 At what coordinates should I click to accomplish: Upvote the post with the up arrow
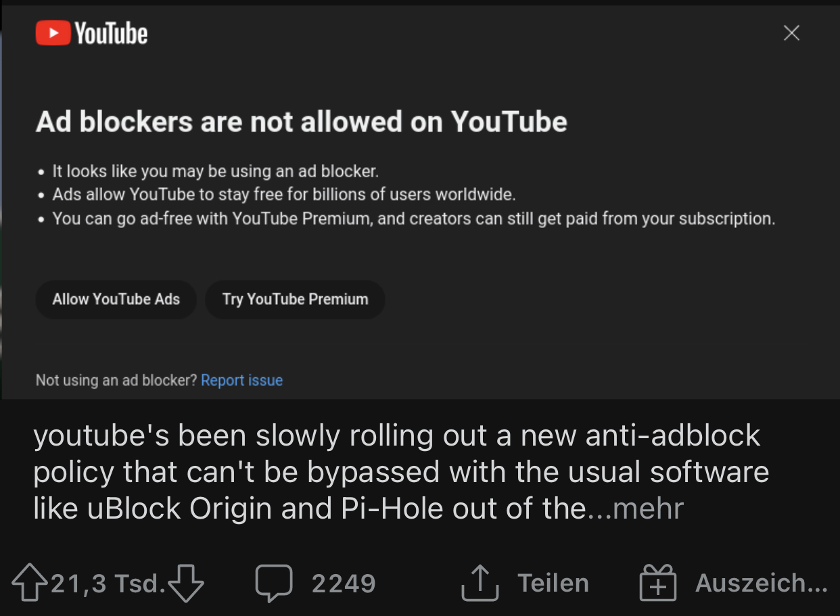click(x=30, y=583)
